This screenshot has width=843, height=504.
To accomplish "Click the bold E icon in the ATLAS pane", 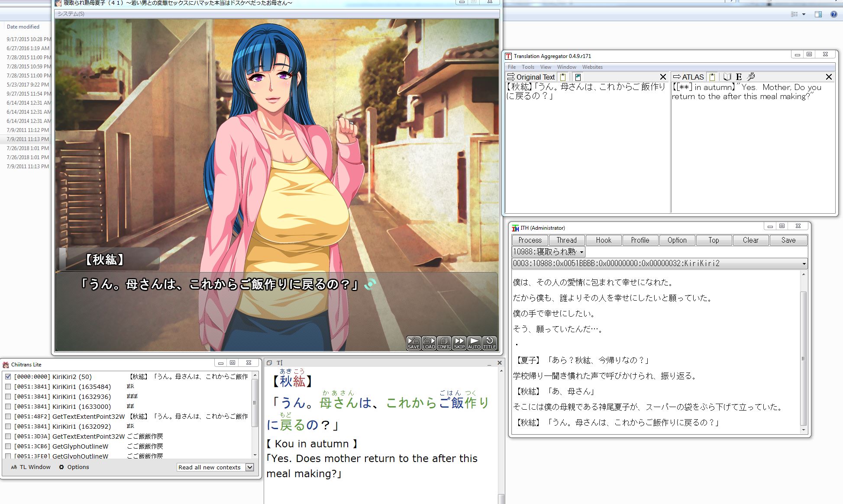I will [x=739, y=77].
